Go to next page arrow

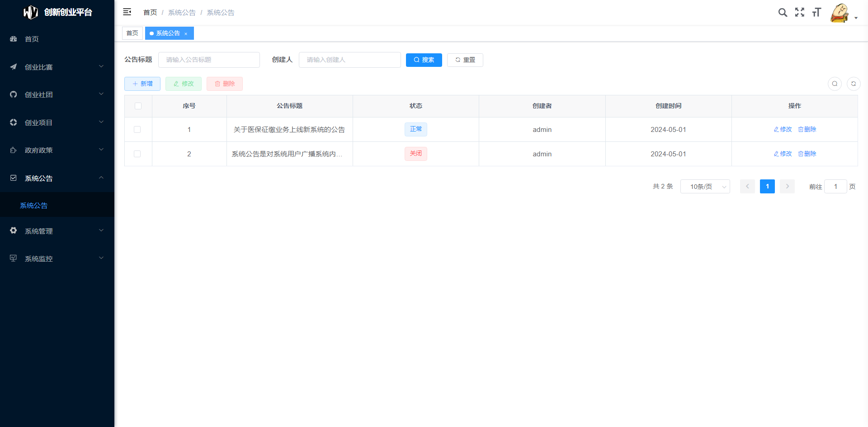pyautogui.click(x=787, y=187)
